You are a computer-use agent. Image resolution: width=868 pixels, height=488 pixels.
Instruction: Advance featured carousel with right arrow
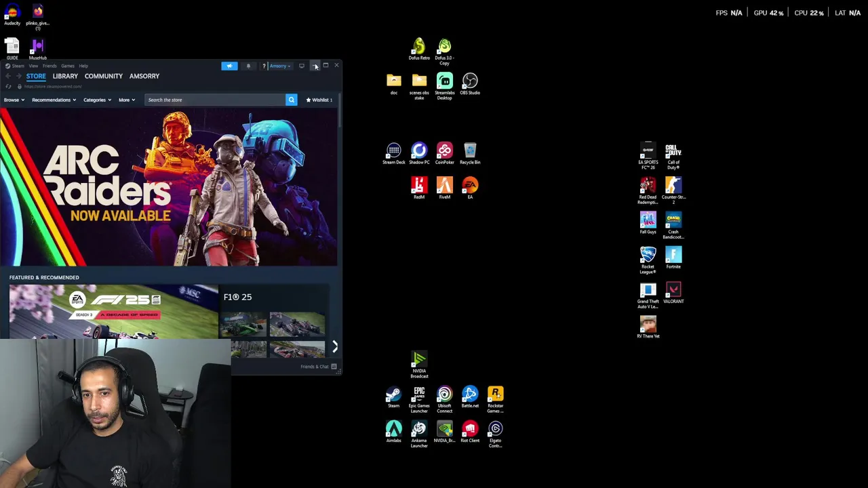[334, 346]
